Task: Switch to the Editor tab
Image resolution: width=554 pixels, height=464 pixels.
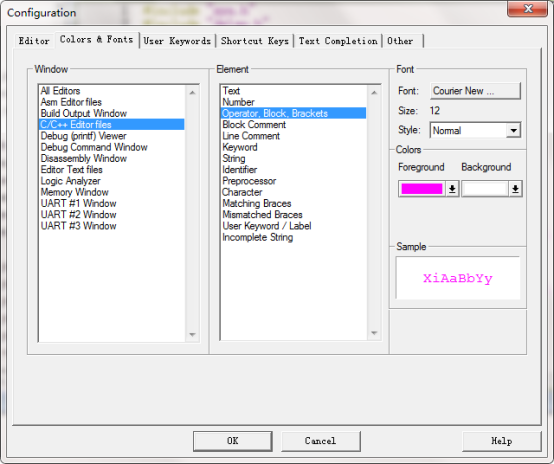Action: pos(34,41)
